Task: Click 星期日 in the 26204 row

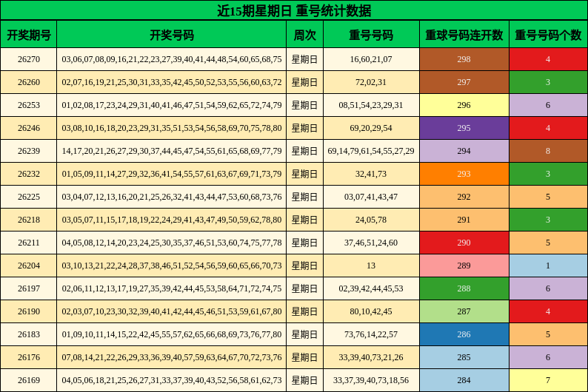Action: coord(304,266)
